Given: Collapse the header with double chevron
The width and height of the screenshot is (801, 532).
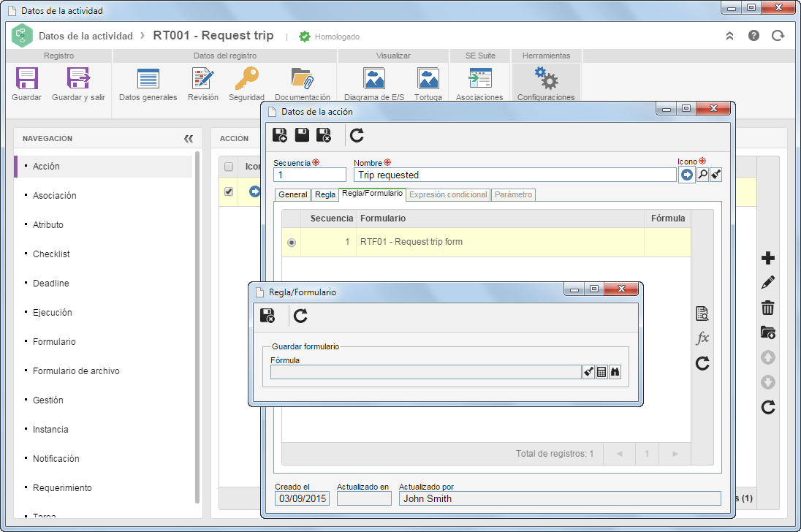Looking at the screenshot, I should tap(729, 36).
